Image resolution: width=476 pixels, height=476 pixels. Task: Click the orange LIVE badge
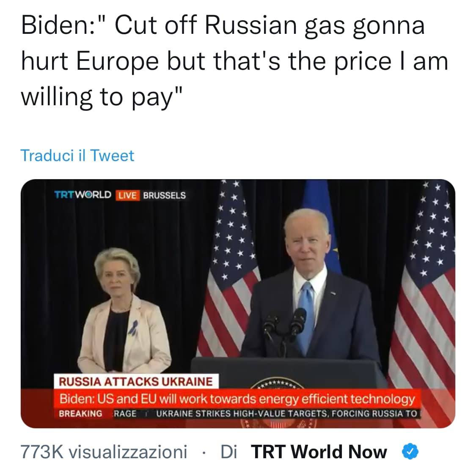(127, 195)
